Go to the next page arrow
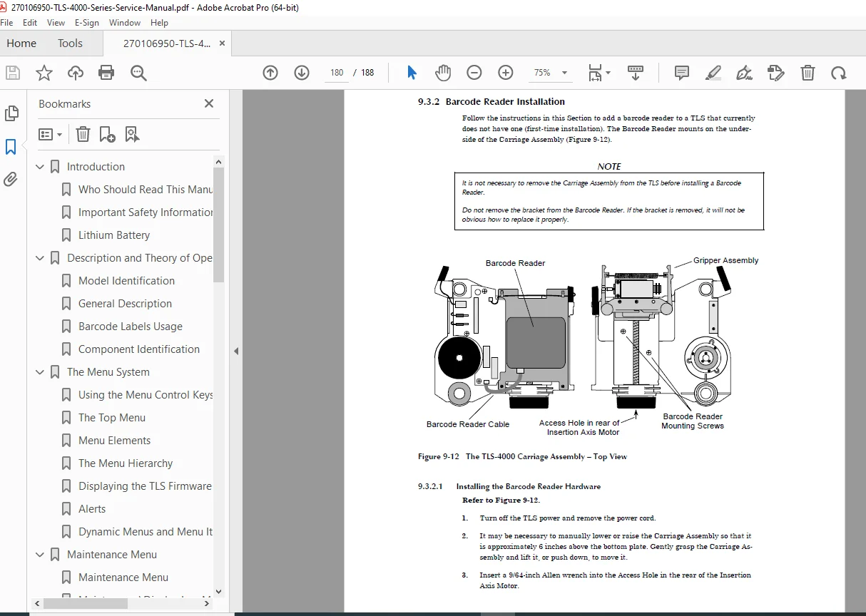The image size is (866, 616). point(302,72)
